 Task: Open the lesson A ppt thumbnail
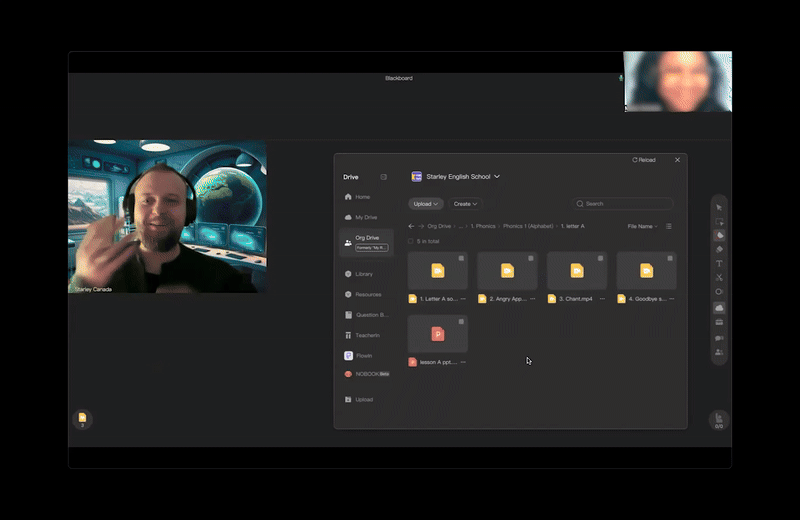click(438, 334)
